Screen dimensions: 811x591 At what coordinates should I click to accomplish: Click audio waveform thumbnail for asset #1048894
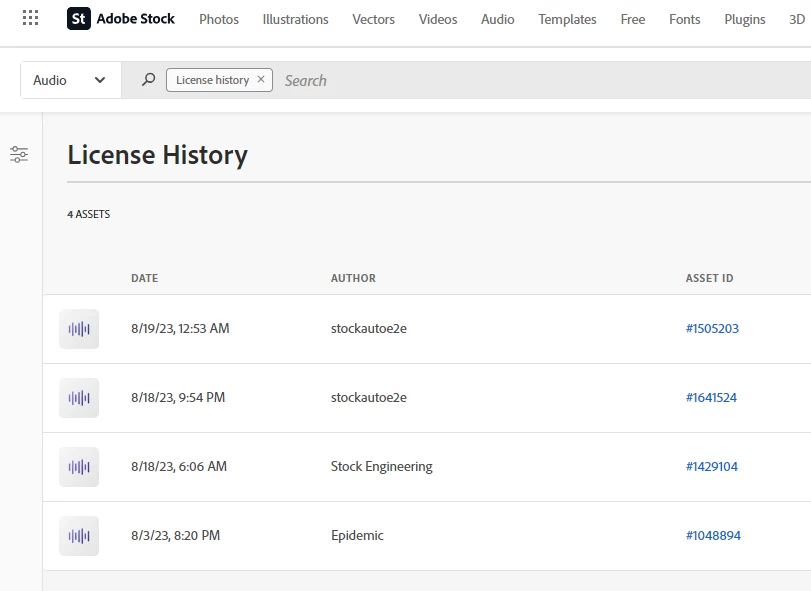point(79,536)
